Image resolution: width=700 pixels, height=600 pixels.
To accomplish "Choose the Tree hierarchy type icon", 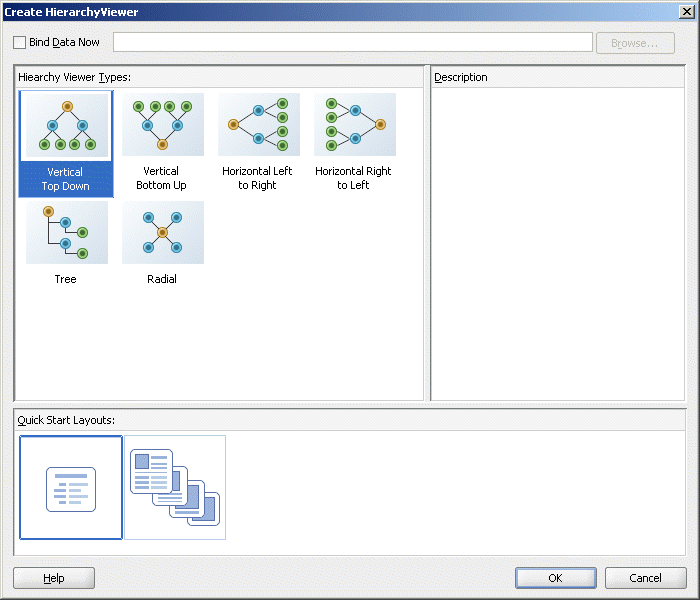I will 67,232.
